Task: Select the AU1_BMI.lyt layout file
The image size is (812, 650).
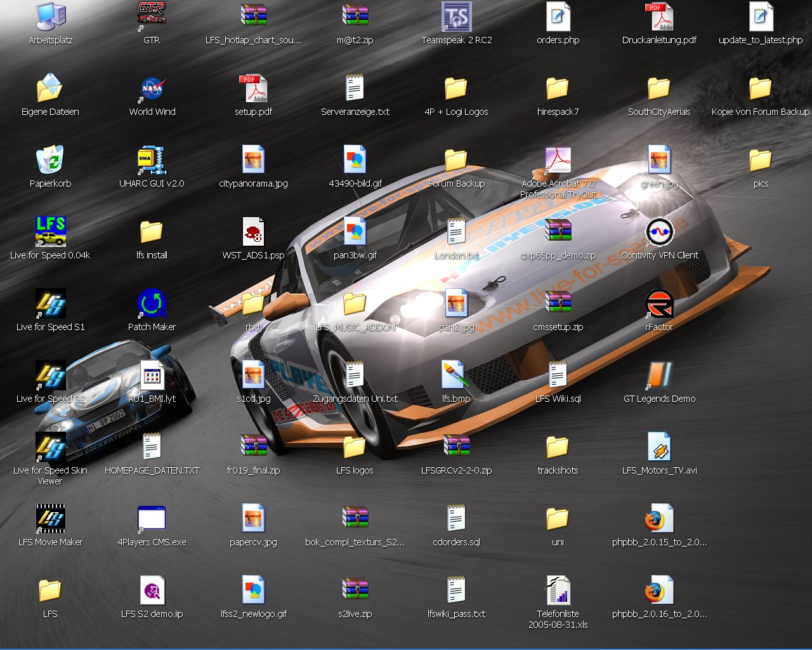Action: [x=152, y=376]
